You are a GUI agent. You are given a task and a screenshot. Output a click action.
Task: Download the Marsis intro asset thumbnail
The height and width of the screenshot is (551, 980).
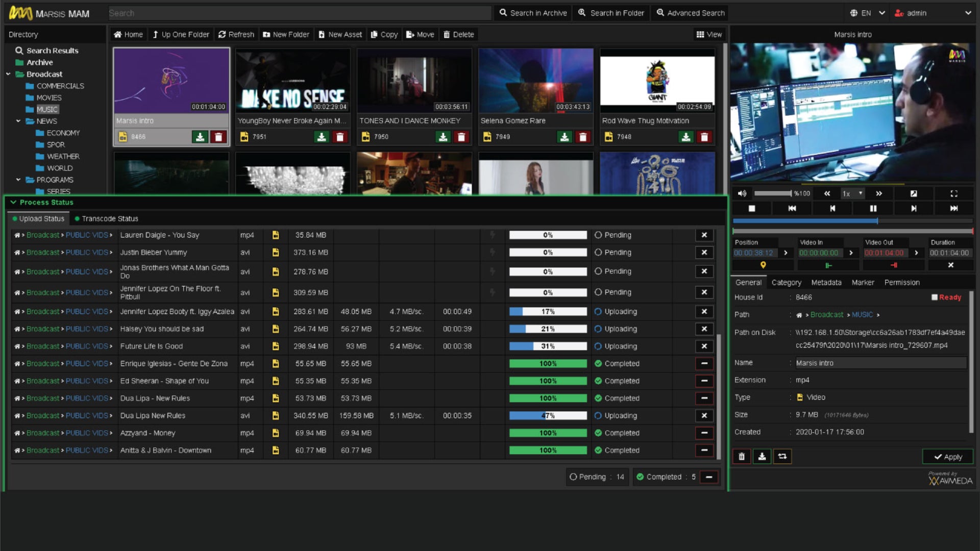[200, 137]
